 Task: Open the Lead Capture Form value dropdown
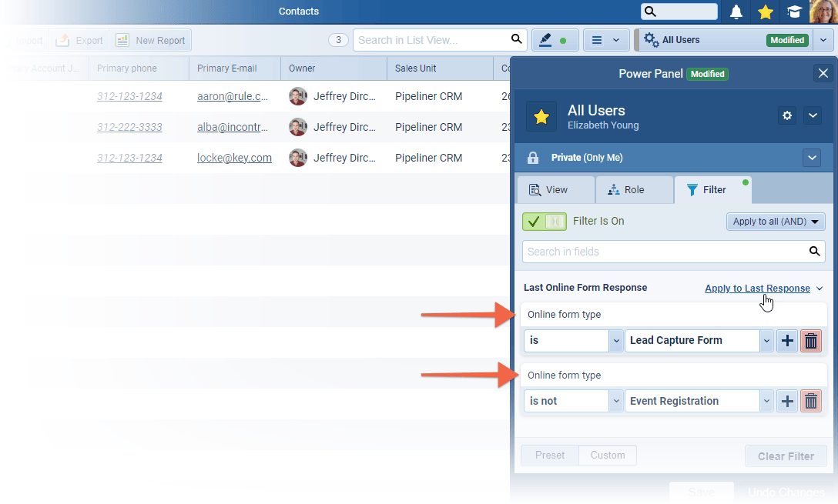tap(766, 341)
